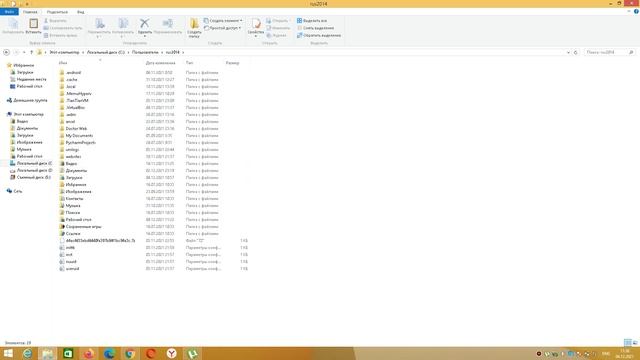Open the Windows Start button
Viewport: 640px width, 360px height.
coord(8,353)
